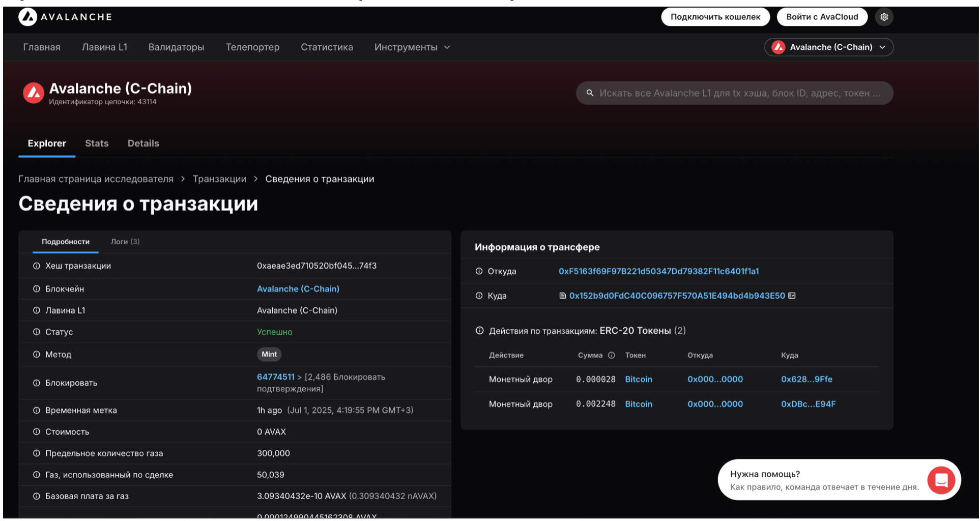Click the contract icon before Куда address
Image resolution: width=980 pixels, height=521 pixels.
click(x=562, y=296)
